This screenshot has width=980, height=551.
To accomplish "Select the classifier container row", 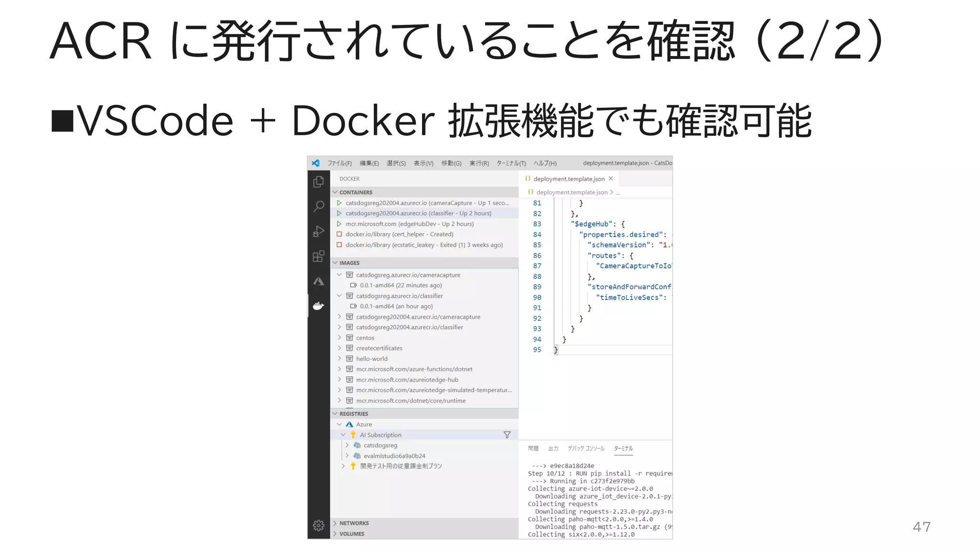I will [x=424, y=213].
